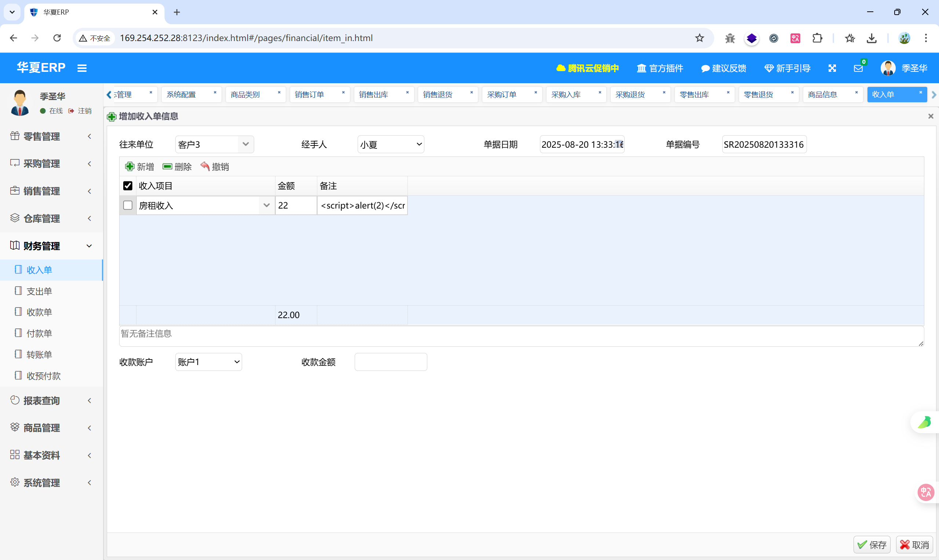939x560 pixels.
Task: Open the browser extensions puzzle icon
Action: coord(817,38)
